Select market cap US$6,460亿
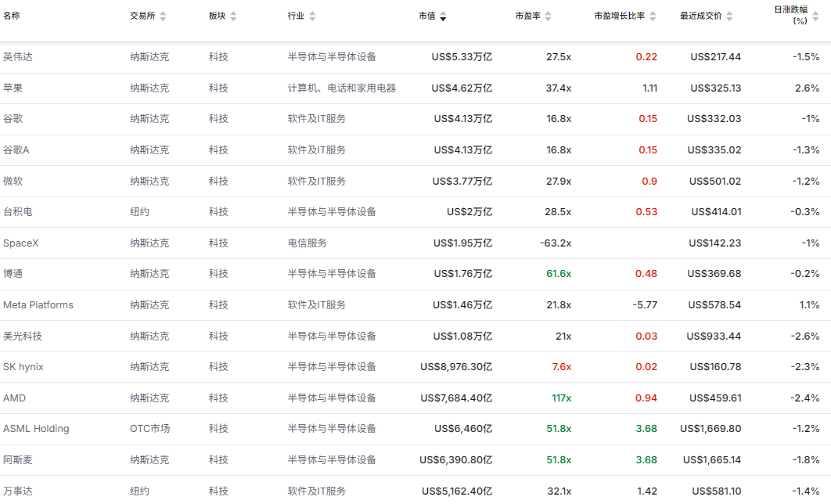Image resolution: width=831 pixels, height=504 pixels. (463, 429)
